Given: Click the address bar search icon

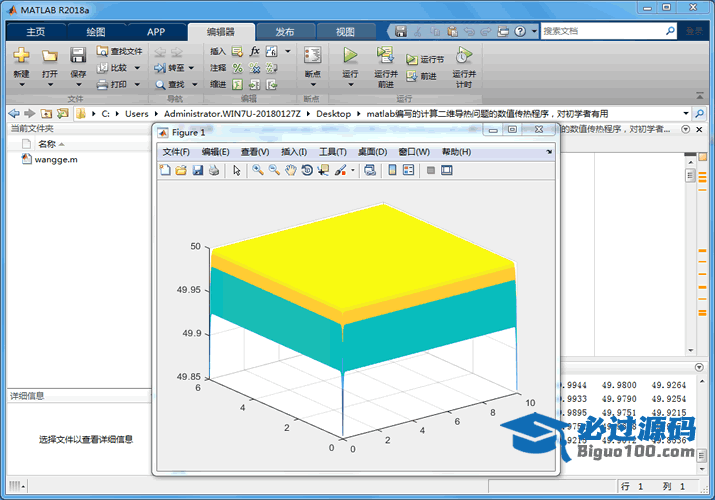Looking at the screenshot, I should 699,113.
